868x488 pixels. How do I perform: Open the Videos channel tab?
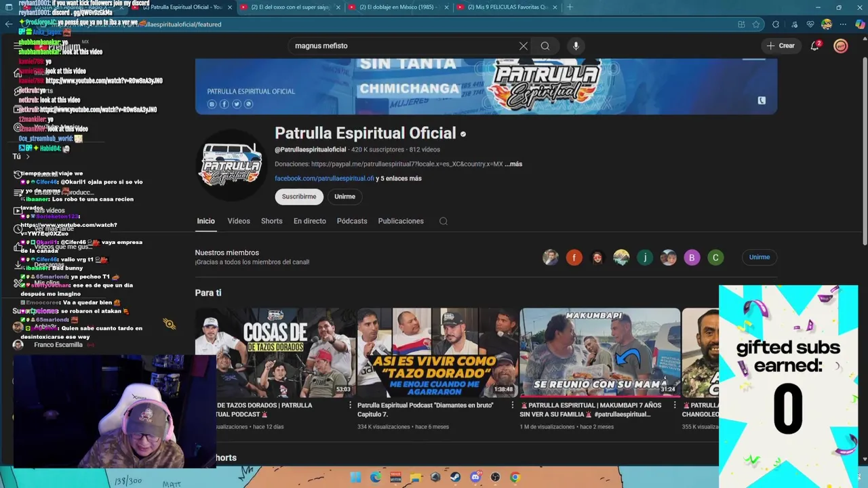[239, 221]
